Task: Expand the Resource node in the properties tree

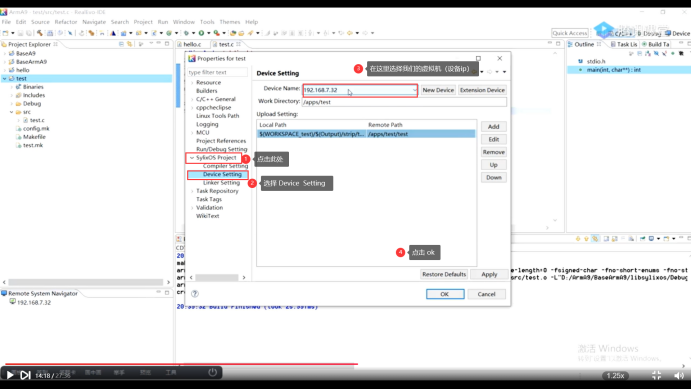Action: pos(192,83)
